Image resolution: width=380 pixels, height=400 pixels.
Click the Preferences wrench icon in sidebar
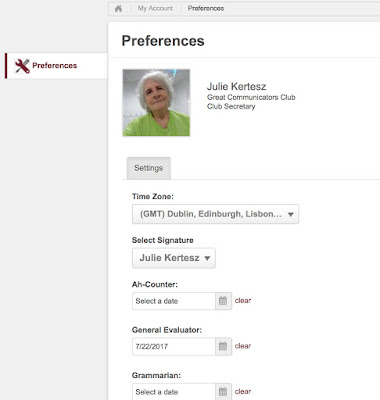click(x=22, y=66)
